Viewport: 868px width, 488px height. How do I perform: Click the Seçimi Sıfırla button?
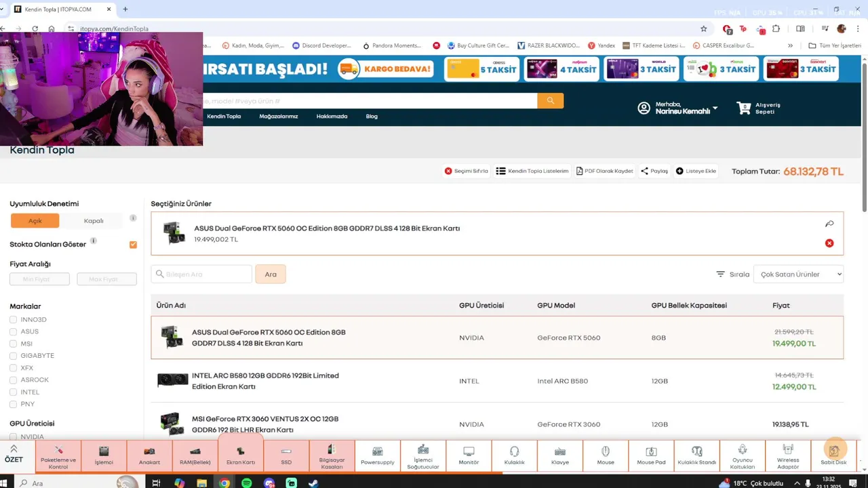[466, 171]
